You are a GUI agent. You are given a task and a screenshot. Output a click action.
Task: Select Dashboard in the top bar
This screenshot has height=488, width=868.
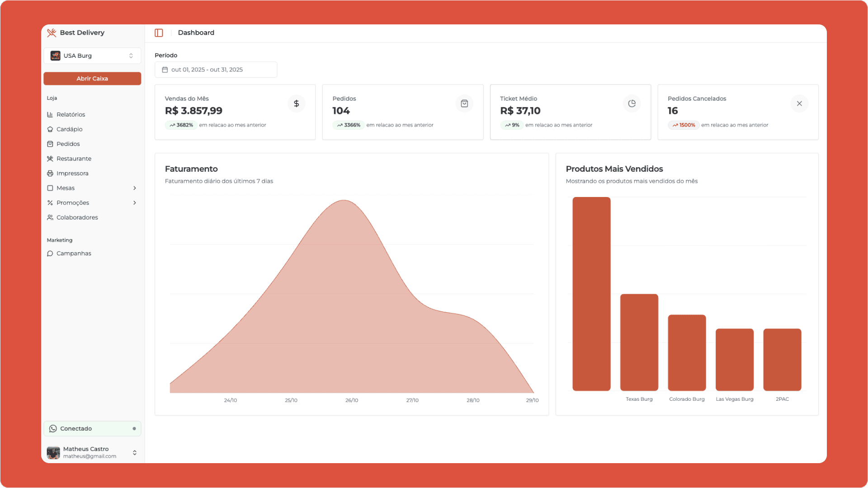[x=196, y=33]
